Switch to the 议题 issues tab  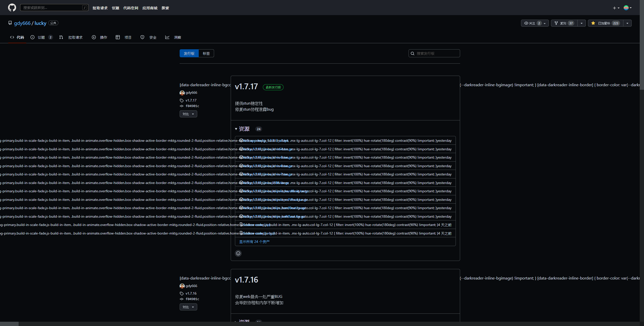tap(41, 37)
